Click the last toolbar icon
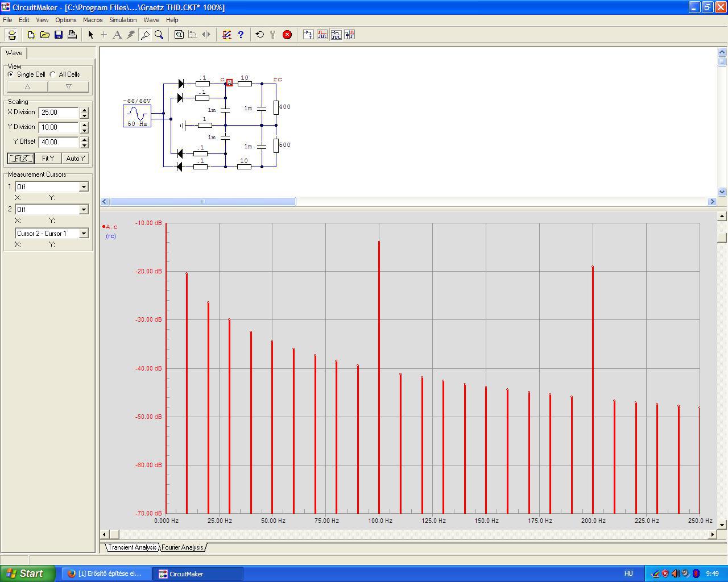 [350, 35]
